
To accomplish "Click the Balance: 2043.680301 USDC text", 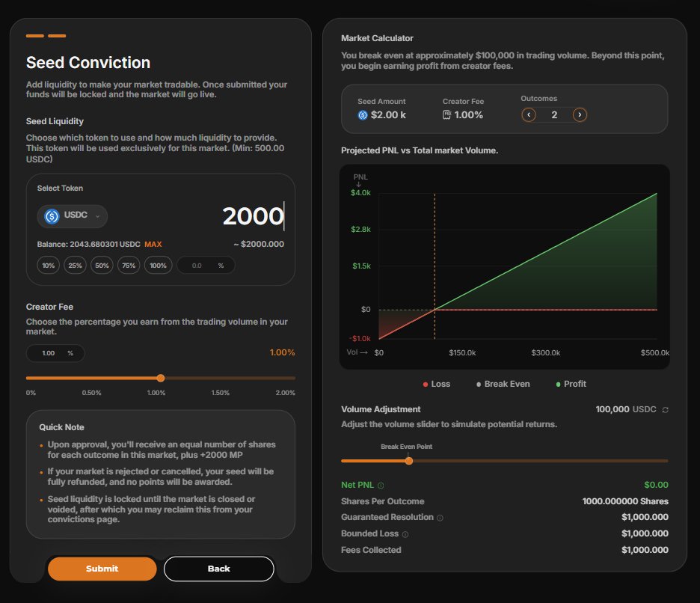I will click(x=88, y=245).
